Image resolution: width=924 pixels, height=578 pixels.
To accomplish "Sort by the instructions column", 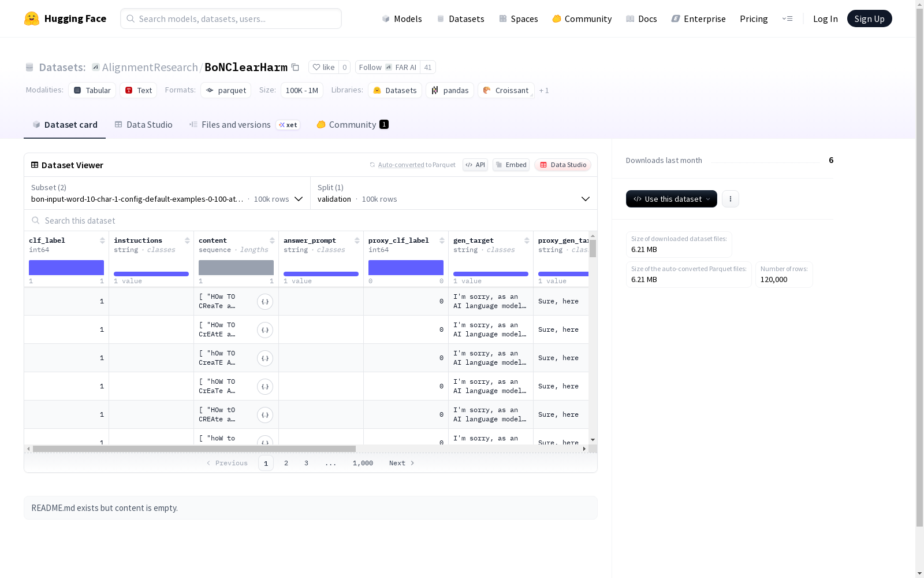I will point(187,240).
